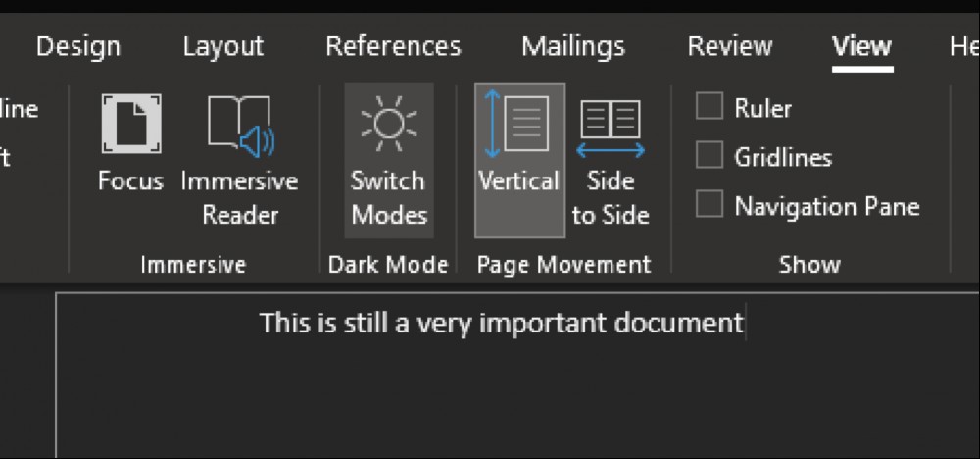980x459 pixels.
Task: Select Vertical page movement
Action: (519, 161)
